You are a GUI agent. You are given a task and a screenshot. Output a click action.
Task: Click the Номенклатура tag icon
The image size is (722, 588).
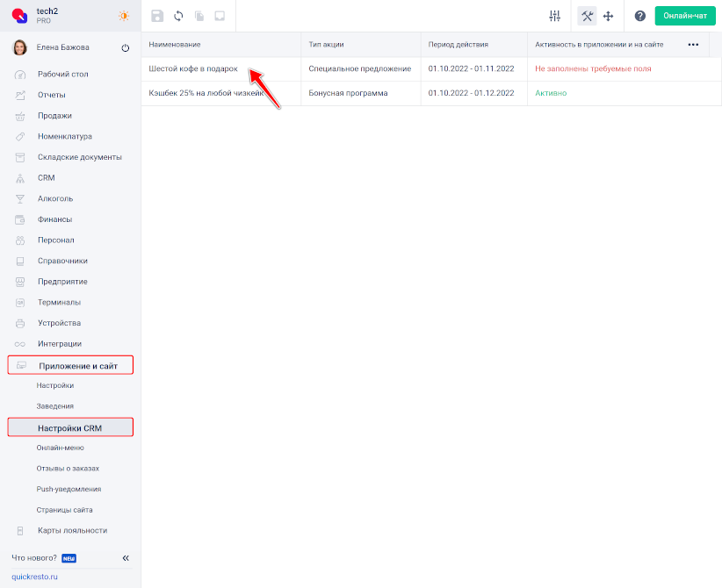(20, 137)
